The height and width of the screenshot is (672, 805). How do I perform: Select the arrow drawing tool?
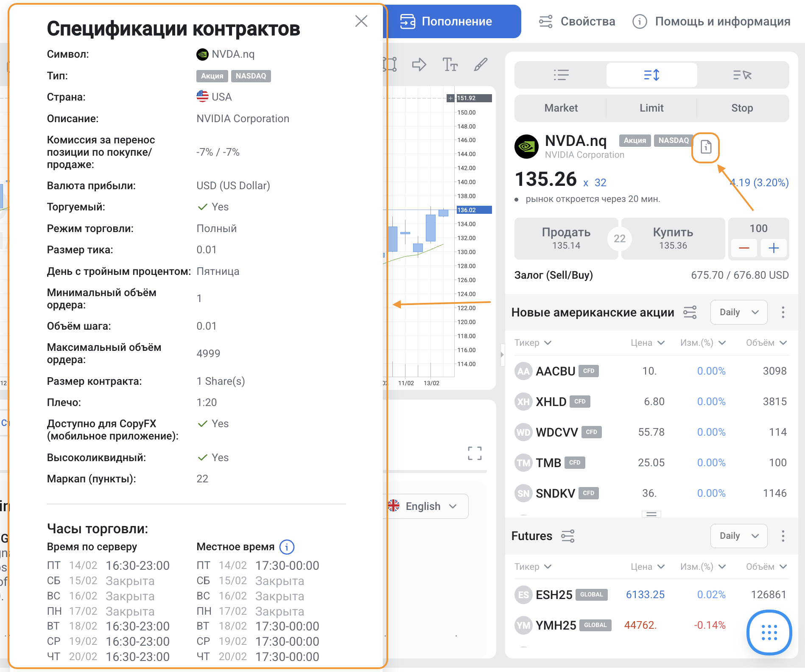point(419,64)
